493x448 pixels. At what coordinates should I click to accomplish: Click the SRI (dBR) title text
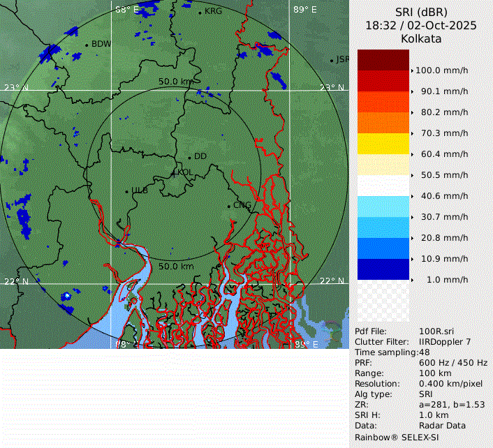pos(421,12)
